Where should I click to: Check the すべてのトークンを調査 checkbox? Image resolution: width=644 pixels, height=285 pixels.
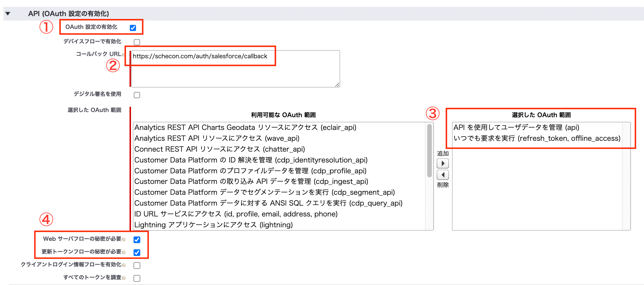[137, 278]
